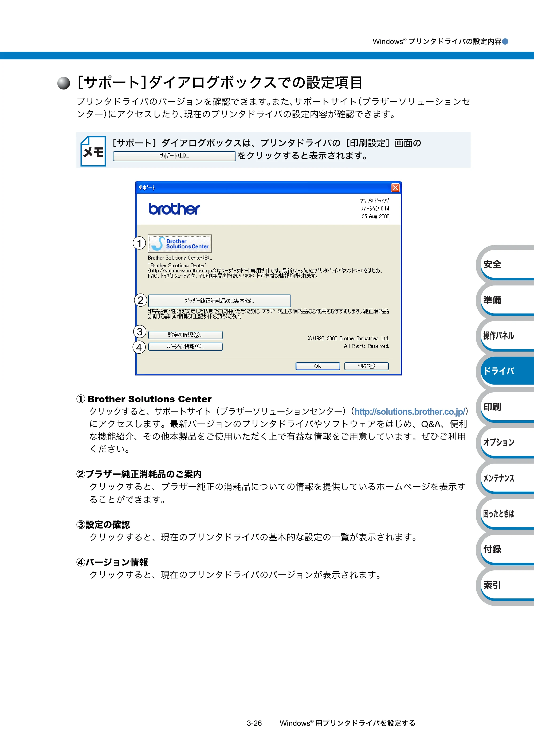Viewport: 534px width, 756px height.
Task: Click the page number 3-26
Action: coord(254,723)
